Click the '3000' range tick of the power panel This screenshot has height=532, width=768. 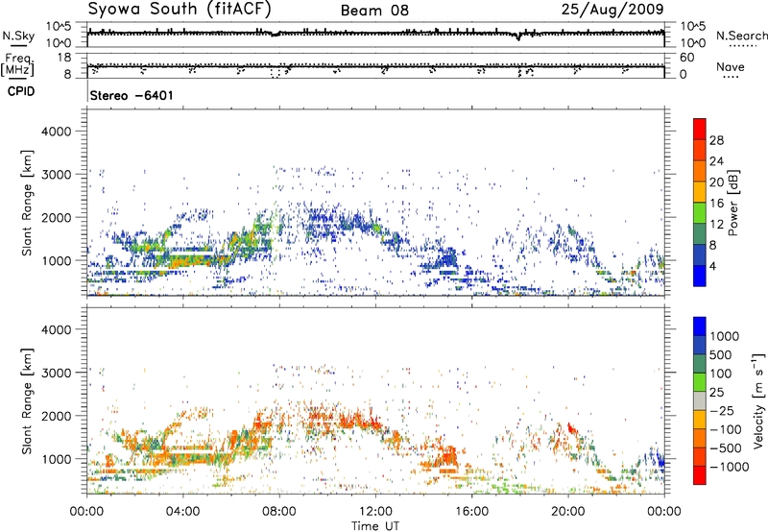tap(56, 175)
